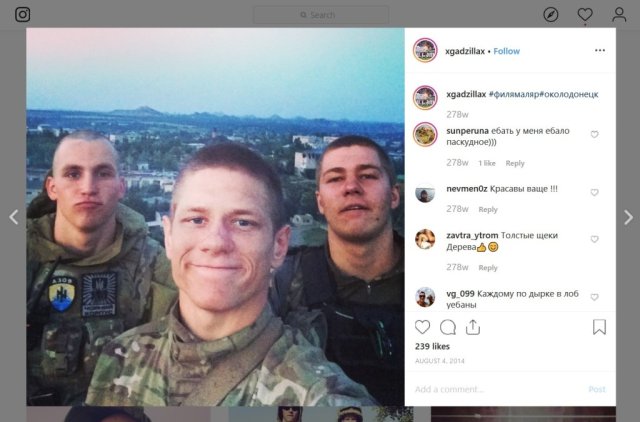Image resolution: width=640 pixels, height=422 pixels.
Task: Like zavtra_ytrom's comment
Action: pos(594,239)
